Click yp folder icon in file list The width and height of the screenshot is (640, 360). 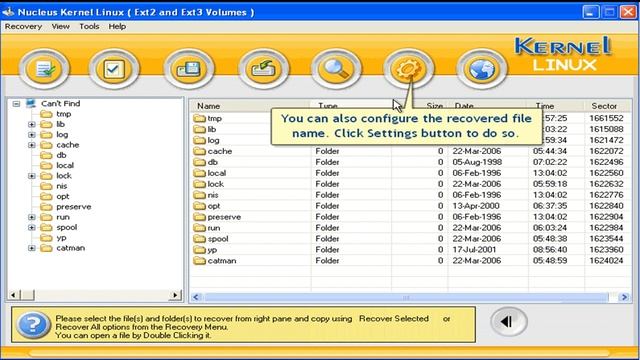199,250
